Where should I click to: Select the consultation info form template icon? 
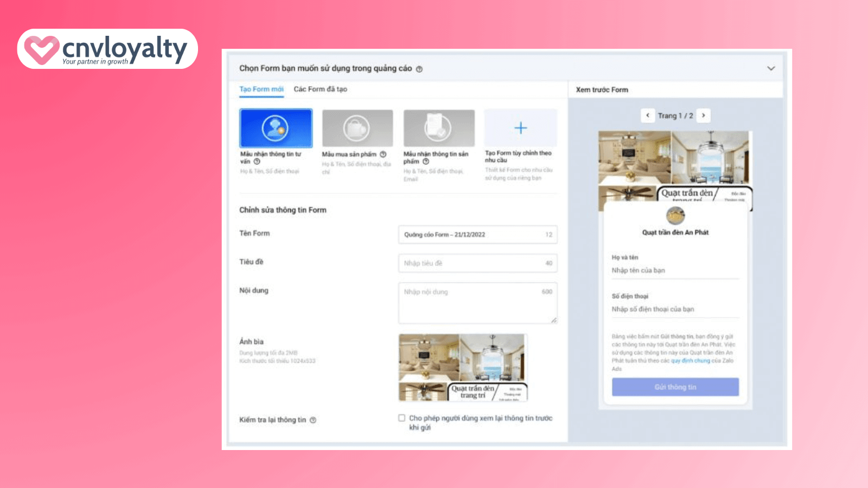[276, 128]
